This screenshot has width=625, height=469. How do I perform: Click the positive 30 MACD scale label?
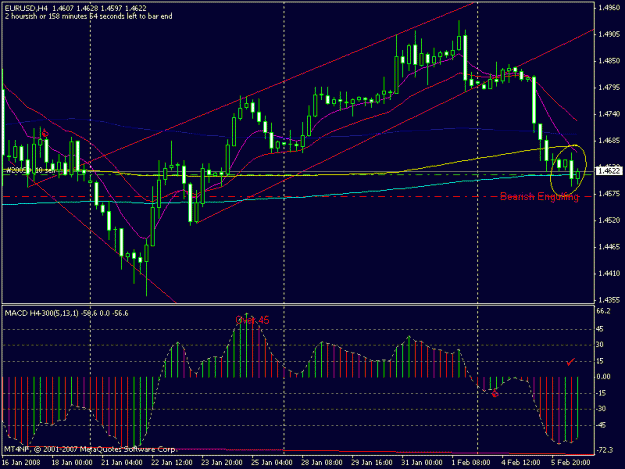(x=600, y=345)
